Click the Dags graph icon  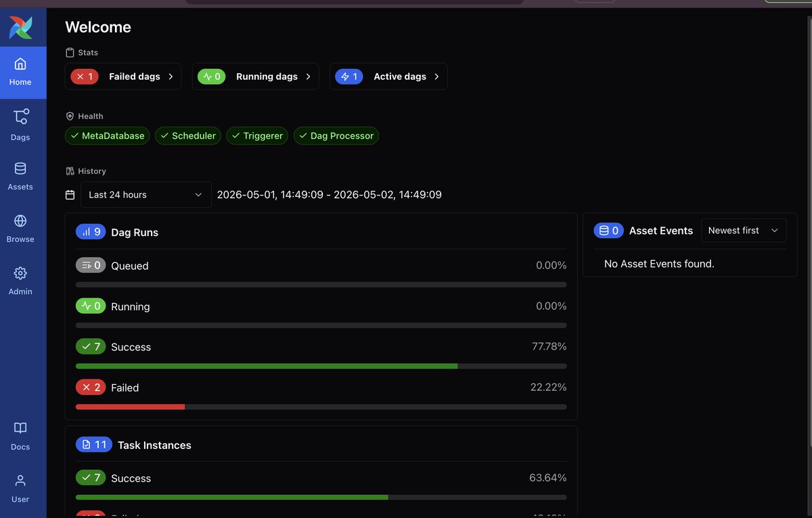pos(20,117)
